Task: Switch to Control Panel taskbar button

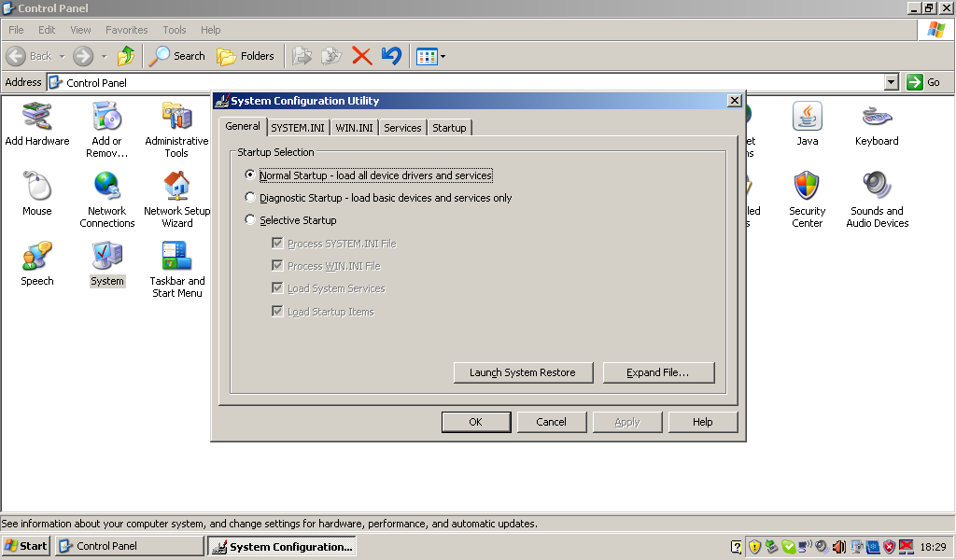Action: (130, 546)
